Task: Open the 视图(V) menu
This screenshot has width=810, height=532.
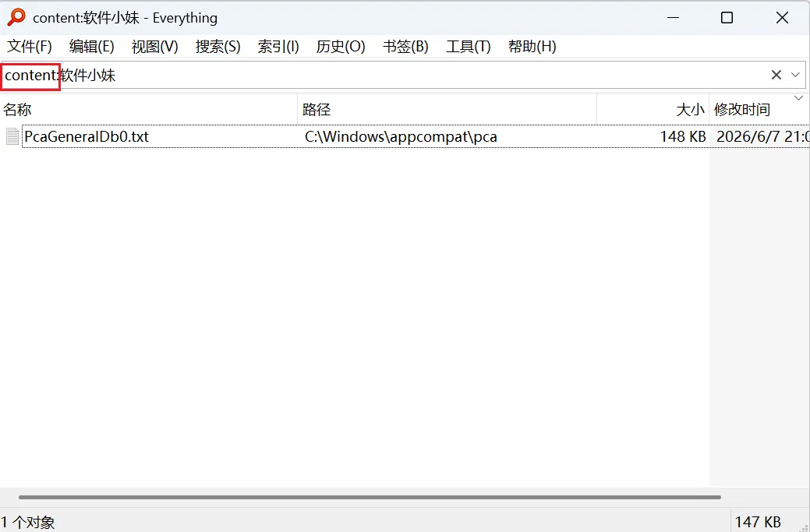Action: 154,47
